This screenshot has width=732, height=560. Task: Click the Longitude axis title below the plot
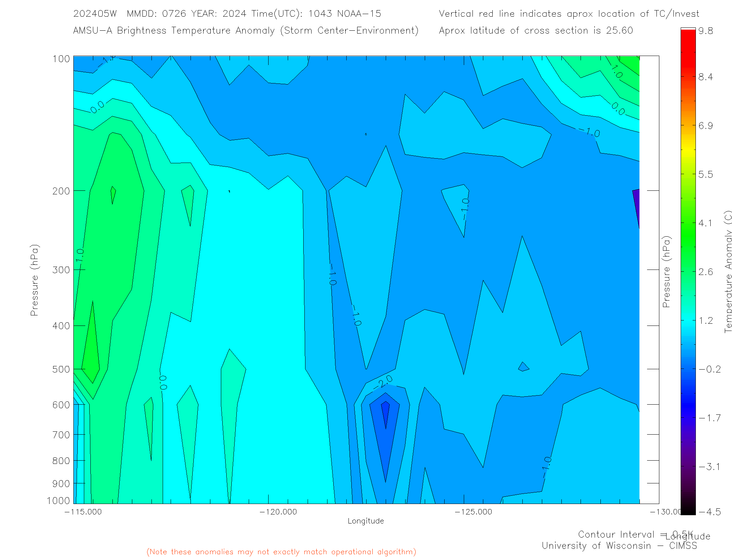tap(365, 521)
